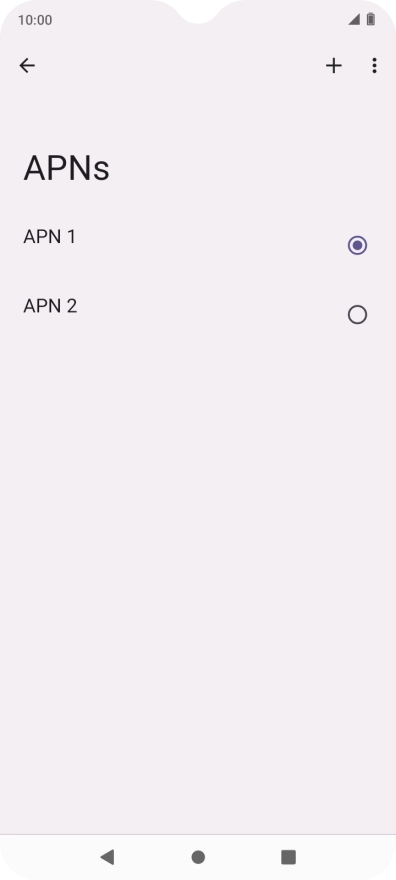The image size is (396, 880).
Task: Add a new APN with plus icon
Action: (x=334, y=66)
